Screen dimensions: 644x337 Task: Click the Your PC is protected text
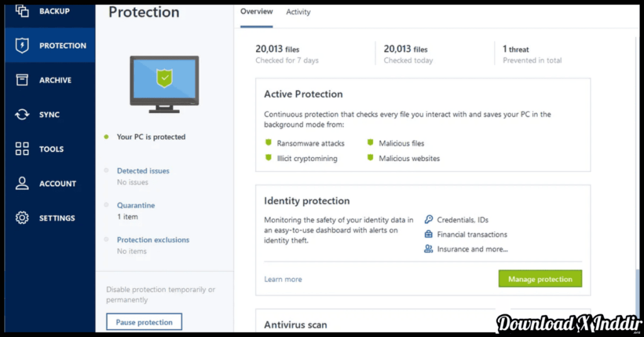point(151,136)
